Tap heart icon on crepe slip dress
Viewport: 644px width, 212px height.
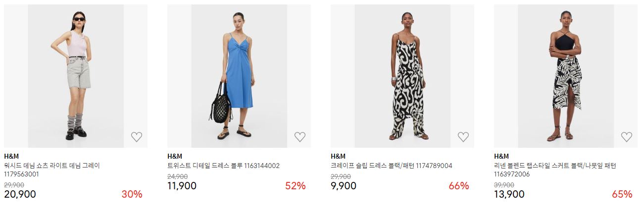[x=463, y=137]
